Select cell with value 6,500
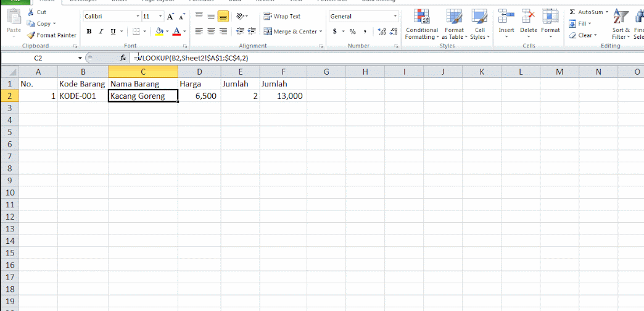Screen dimensions: 644x311 coord(199,96)
